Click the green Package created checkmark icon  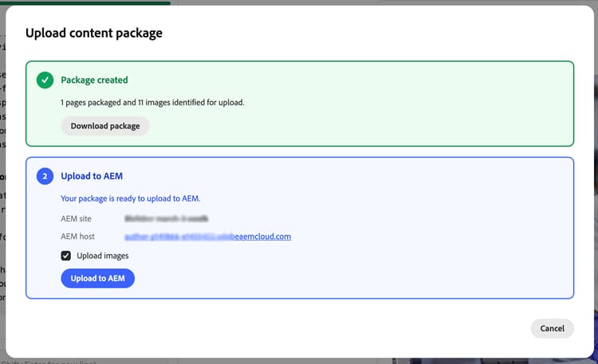pos(45,80)
